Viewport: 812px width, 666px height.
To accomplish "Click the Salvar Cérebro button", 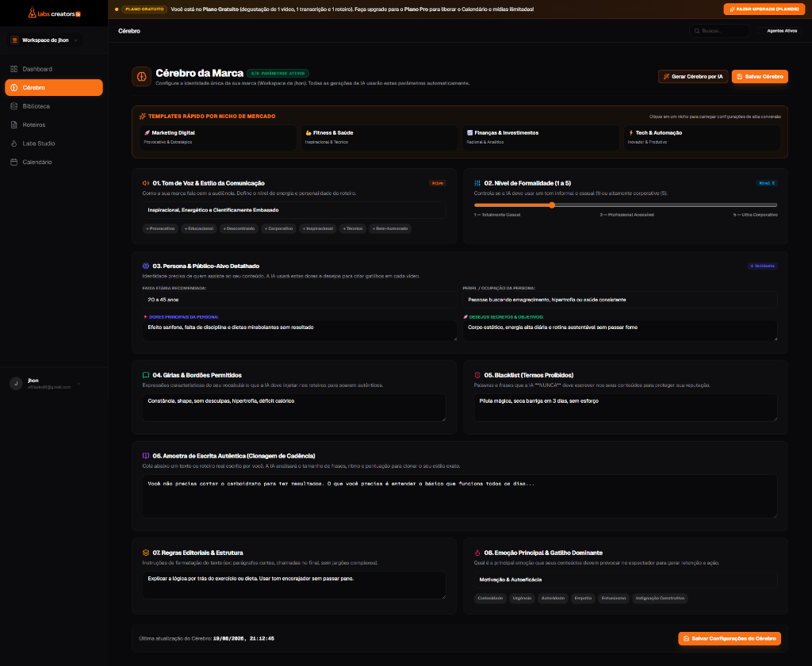I will [x=760, y=77].
